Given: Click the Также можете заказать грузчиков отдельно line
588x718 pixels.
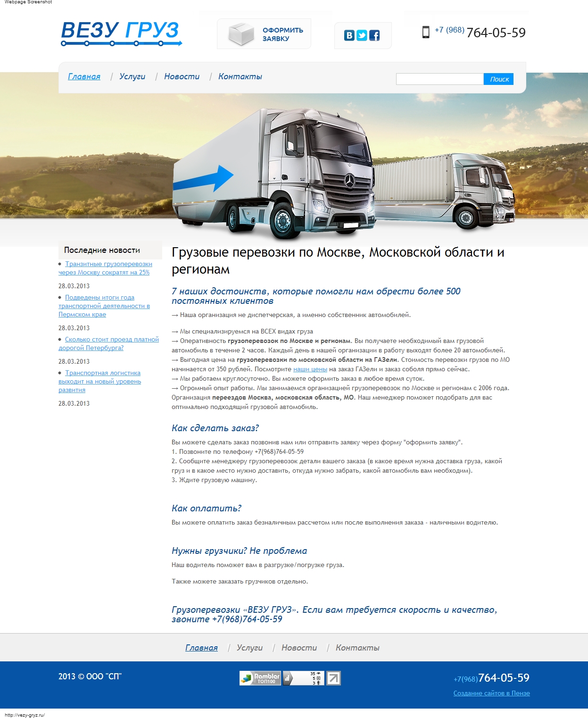Looking at the screenshot, I should [240, 582].
